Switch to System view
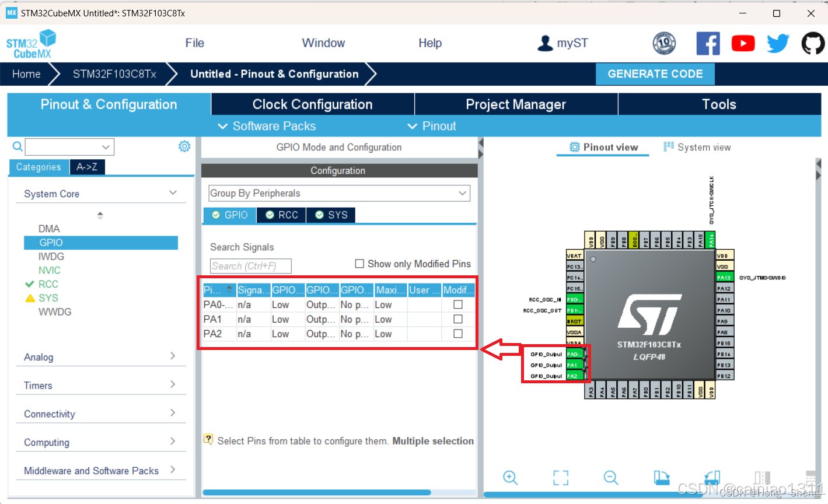This screenshot has height=504, width=828. (x=697, y=147)
